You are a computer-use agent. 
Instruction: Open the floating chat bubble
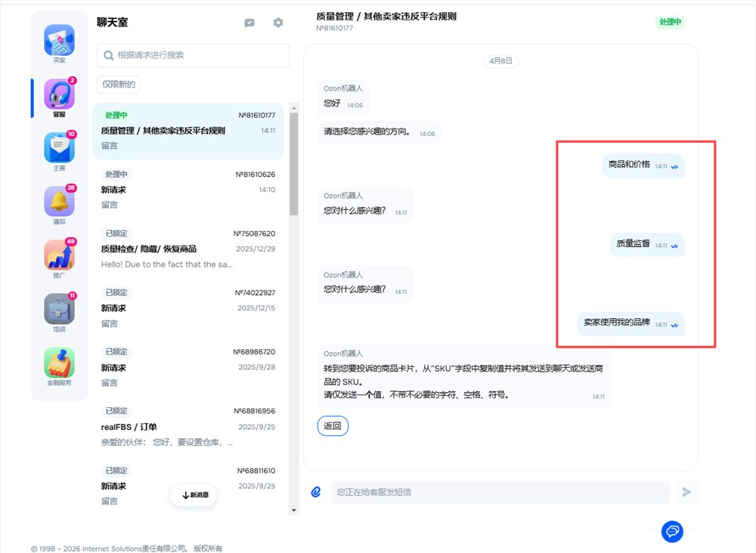(x=672, y=531)
